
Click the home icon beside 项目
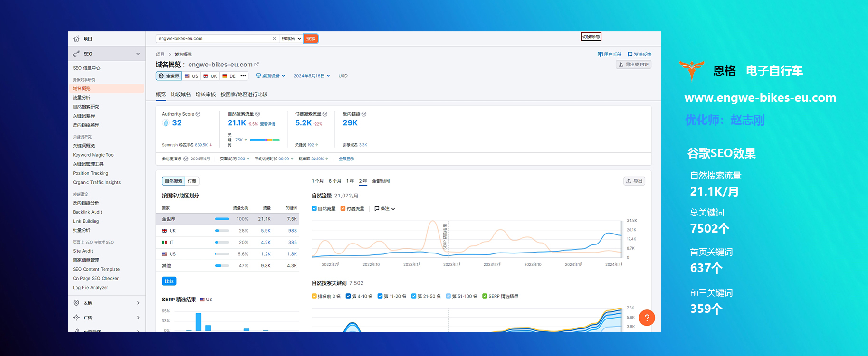[x=76, y=39]
